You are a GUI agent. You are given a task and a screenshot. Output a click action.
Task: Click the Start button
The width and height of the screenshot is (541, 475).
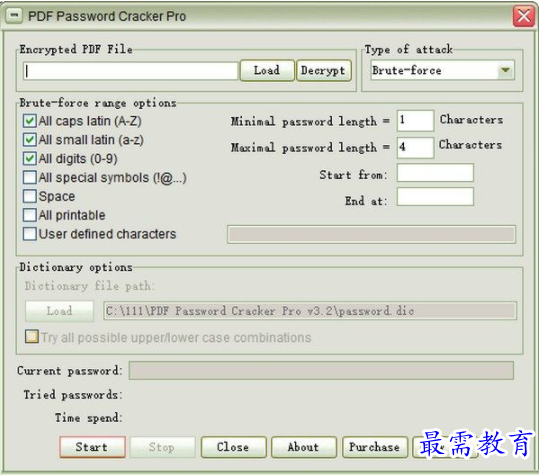pyautogui.click(x=92, y=447)
